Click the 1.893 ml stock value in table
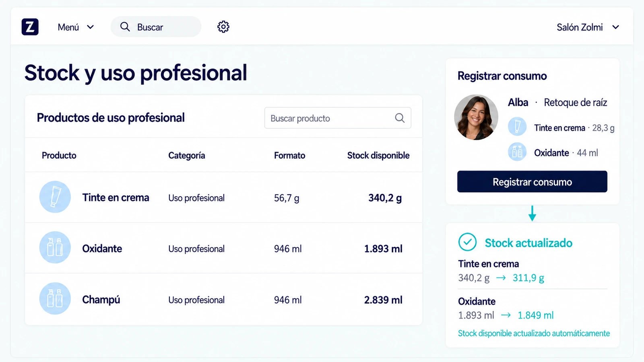Screen dimensions: 644x362 (383, 249)
